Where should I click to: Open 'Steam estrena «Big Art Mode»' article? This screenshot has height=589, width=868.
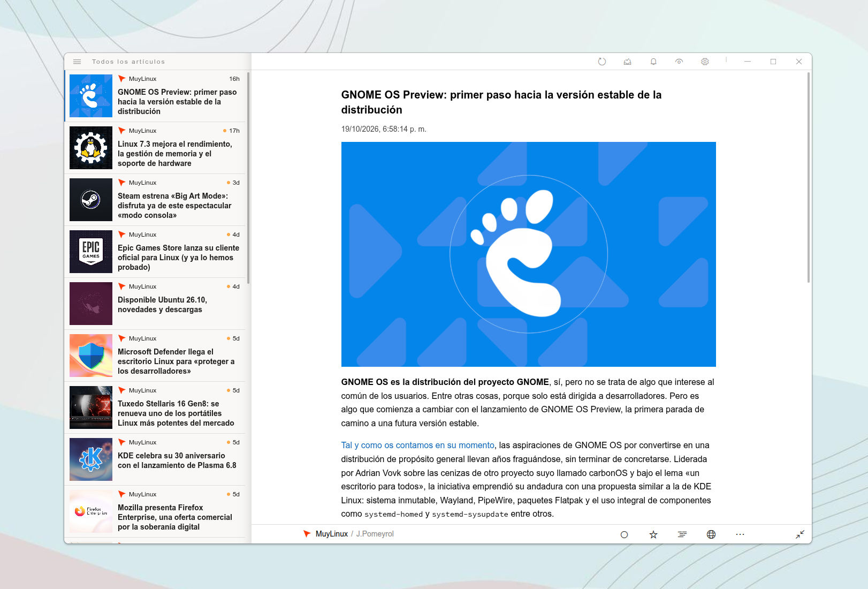(x=155, y=200)
